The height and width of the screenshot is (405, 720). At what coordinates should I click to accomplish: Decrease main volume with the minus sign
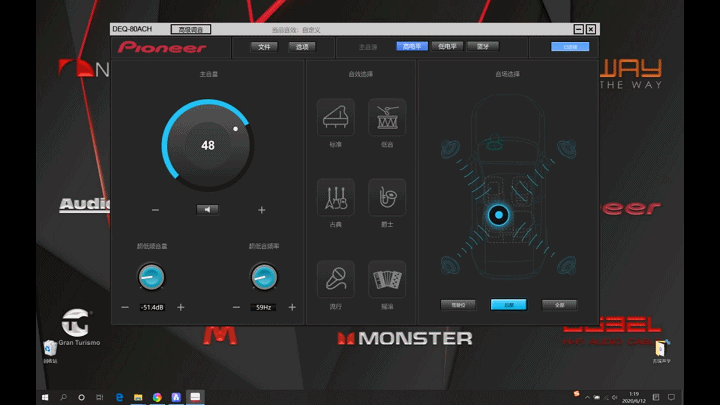pos(155,210)
